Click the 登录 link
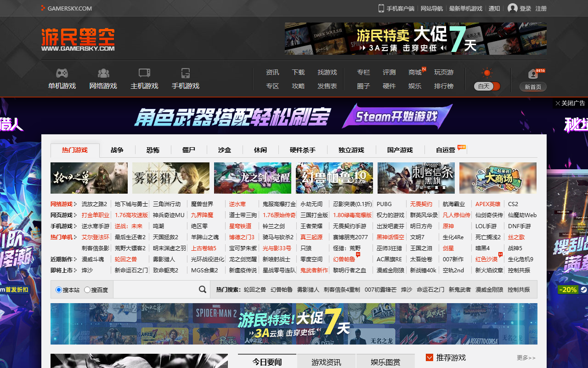This screenshot has width=588, height=368. (x=526, y=8)
